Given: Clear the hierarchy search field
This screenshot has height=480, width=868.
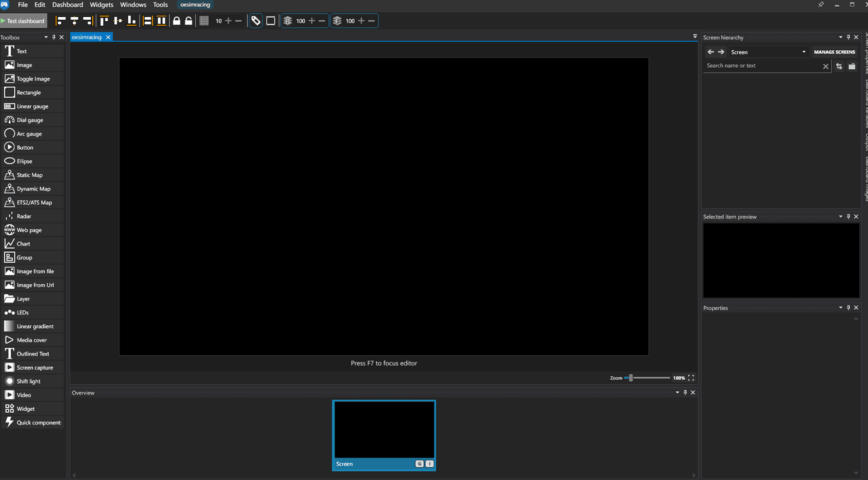Looking at the screenshot, I should click(825, 66).
